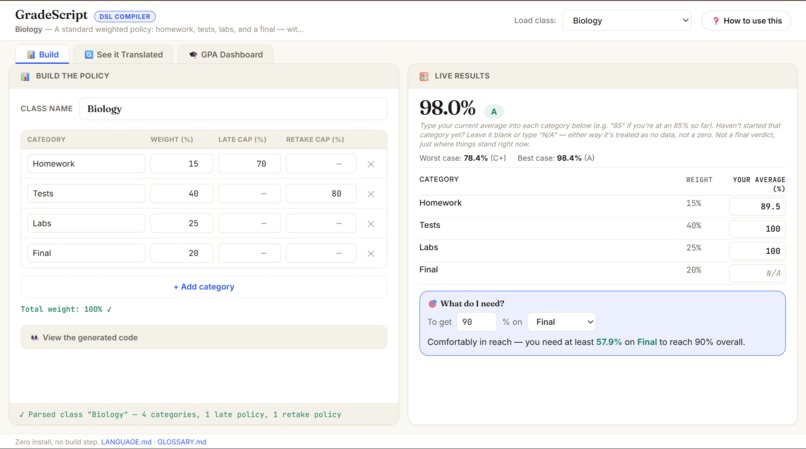Remove the Tests category row
Image resolution: width=806 pixels, height=449 pixels.
click(x=371, y=194)
